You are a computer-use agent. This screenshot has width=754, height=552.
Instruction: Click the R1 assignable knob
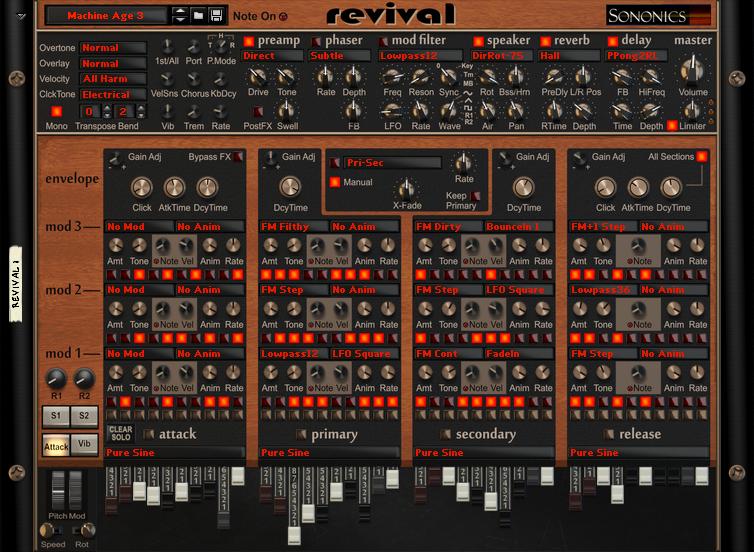[56, 379]
